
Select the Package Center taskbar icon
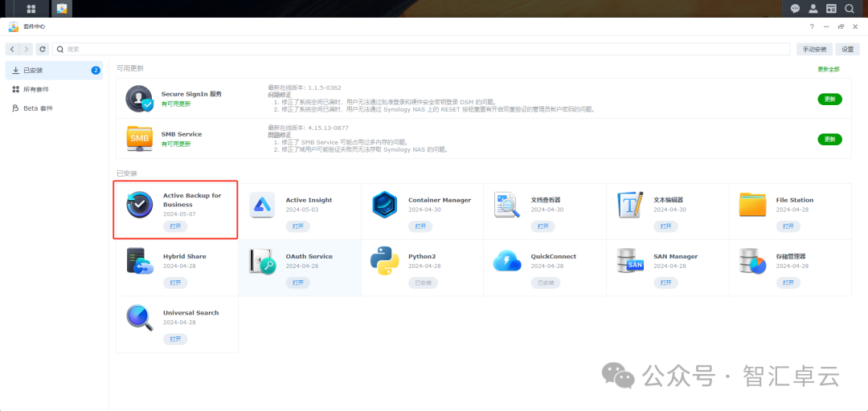coord(61,8)
